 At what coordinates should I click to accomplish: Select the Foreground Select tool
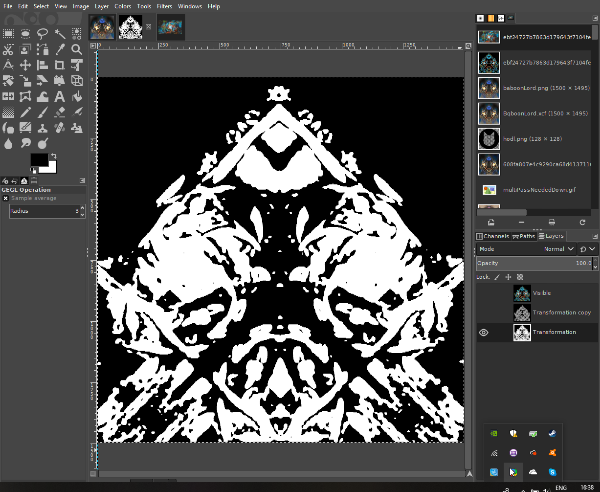tap(25, 49)
